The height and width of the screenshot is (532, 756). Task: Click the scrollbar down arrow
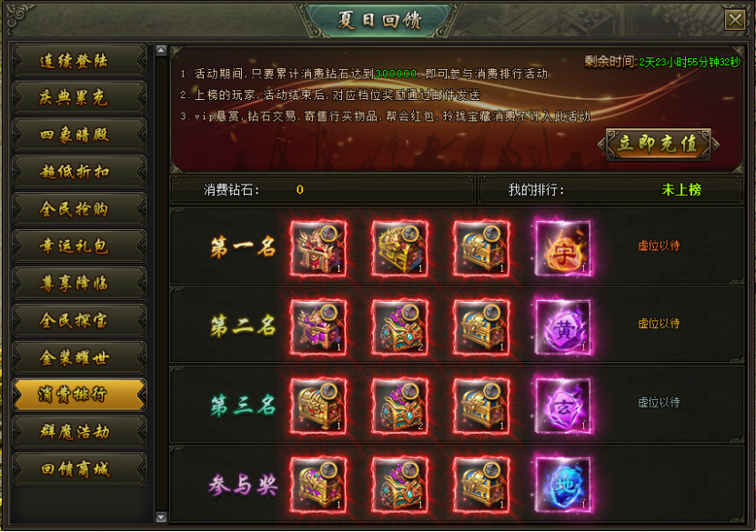click(x=161, y=517)
